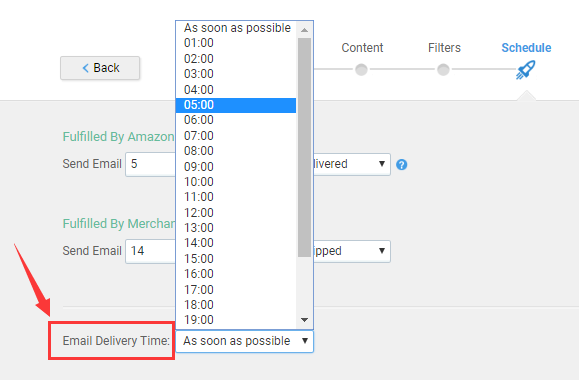The height and width of the screenshot is (380, 579).
Task: Click the Content step circle marker
Action: click(x=361, y=69)
